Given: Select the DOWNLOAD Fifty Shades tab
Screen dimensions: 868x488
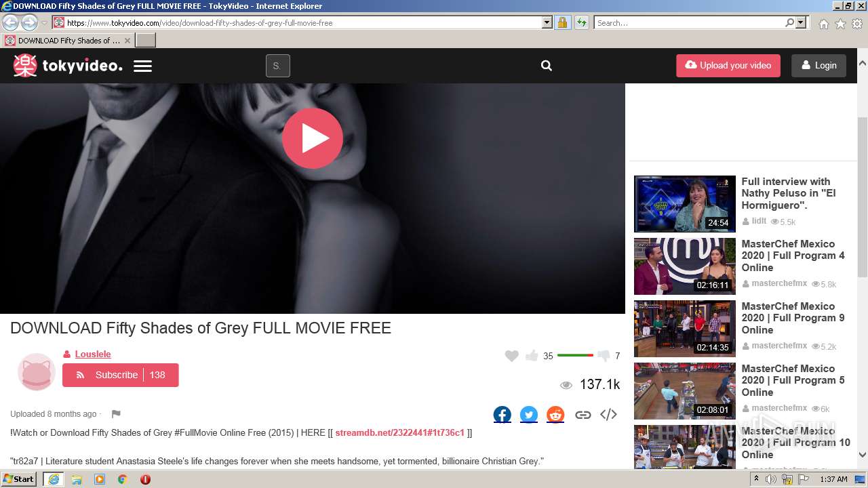Looking at the screenshot, I should click(x=68, y=41).
